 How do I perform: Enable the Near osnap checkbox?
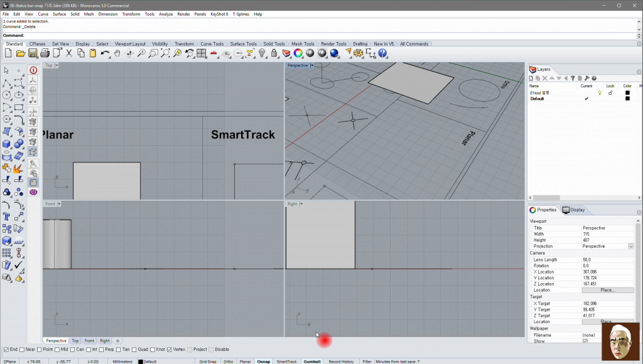click(x=22, y=350)
